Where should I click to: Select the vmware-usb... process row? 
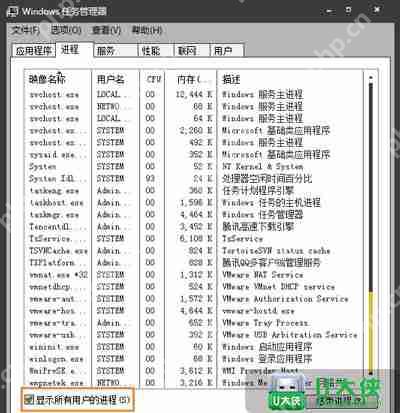[x=194, y=335]
